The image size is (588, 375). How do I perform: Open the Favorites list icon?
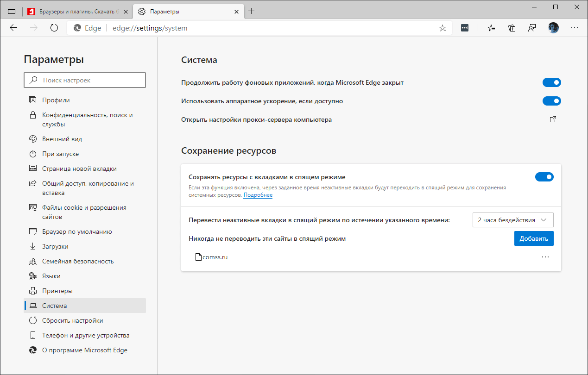tap(491, 28)
